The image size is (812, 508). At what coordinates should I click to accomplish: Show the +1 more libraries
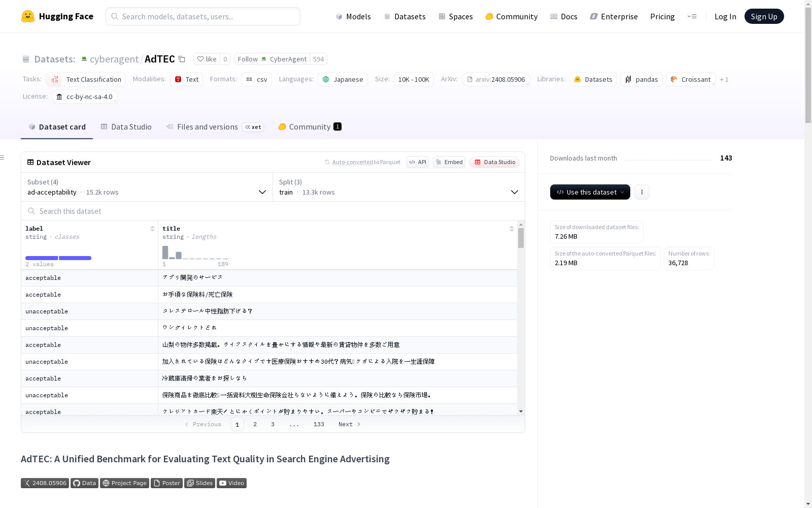(x=724, y=79)
